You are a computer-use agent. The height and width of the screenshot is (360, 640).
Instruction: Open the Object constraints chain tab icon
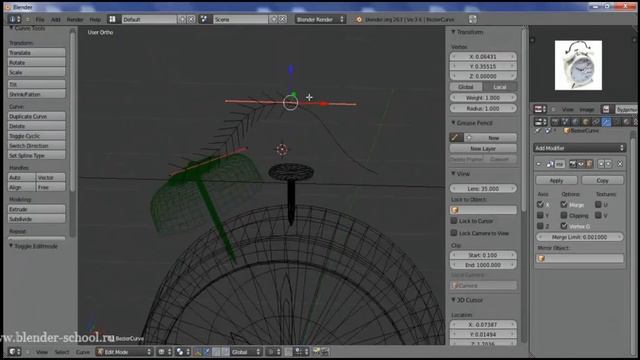(596, 122)
